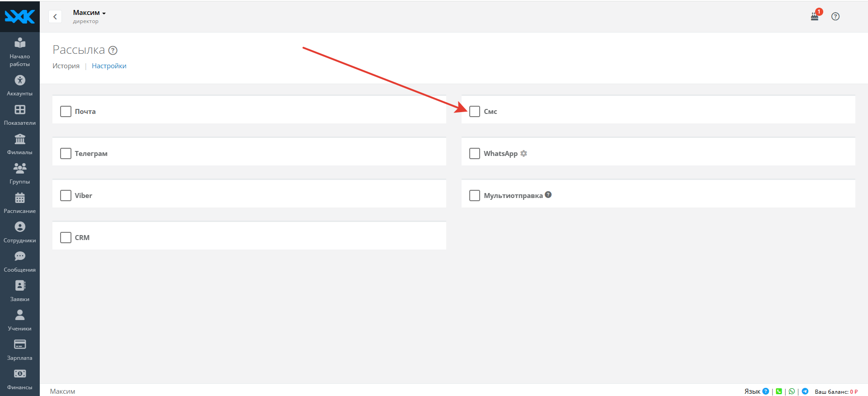Click the balance amount link in the footer

tap(854, 392)
